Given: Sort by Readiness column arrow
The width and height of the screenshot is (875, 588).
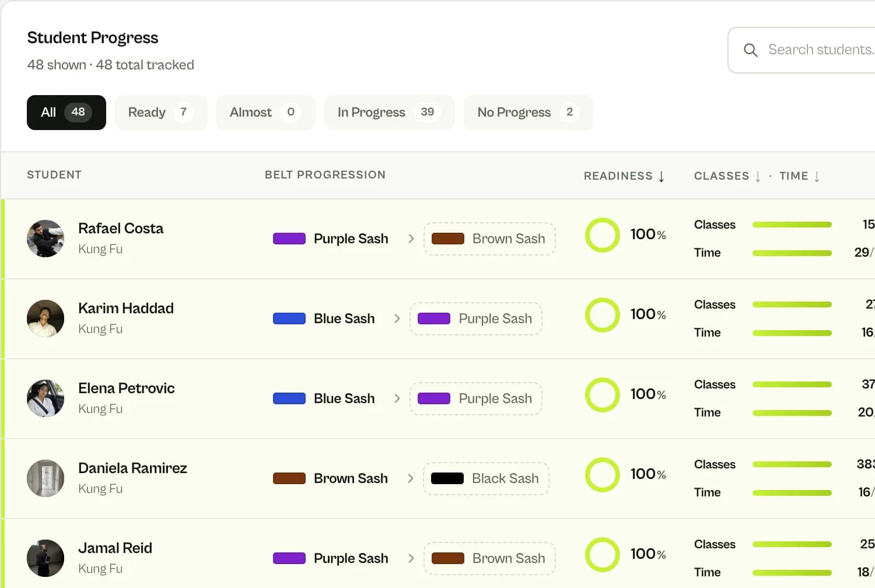Looking at the screenshot, I should (661, 176).
